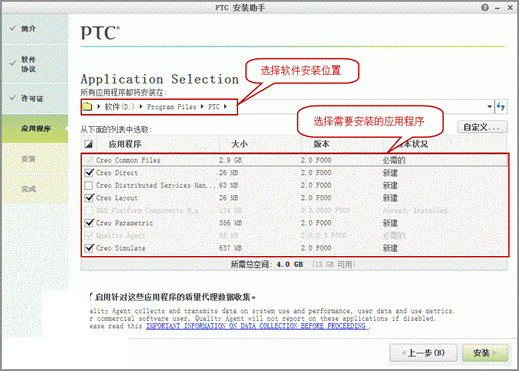Expand arrow before PTC in path

tap(202, 107)
